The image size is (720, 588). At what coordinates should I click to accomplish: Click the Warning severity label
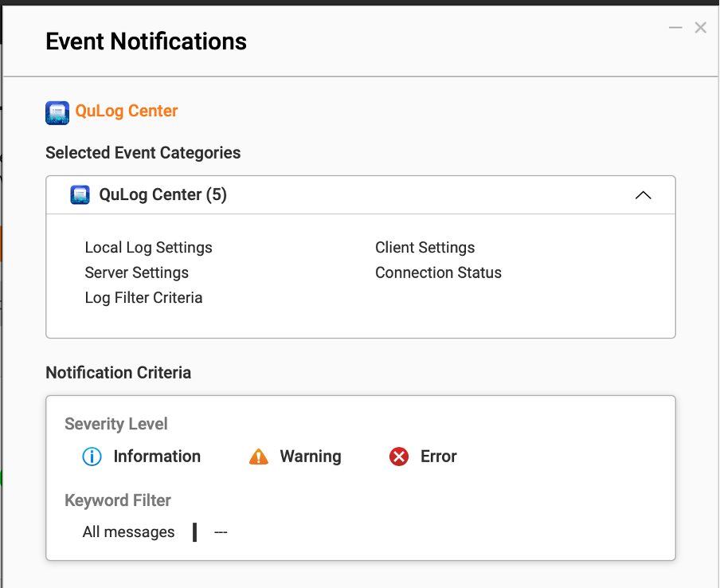pyautogui.click(x=310, y=457)
